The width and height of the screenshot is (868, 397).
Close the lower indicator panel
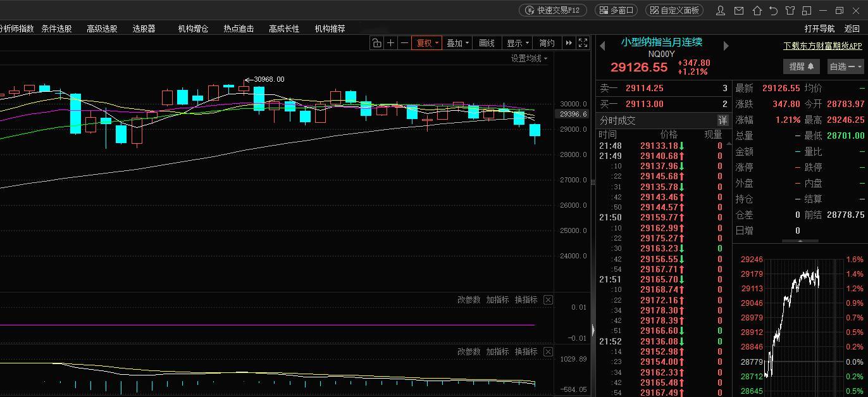(548, 351)
